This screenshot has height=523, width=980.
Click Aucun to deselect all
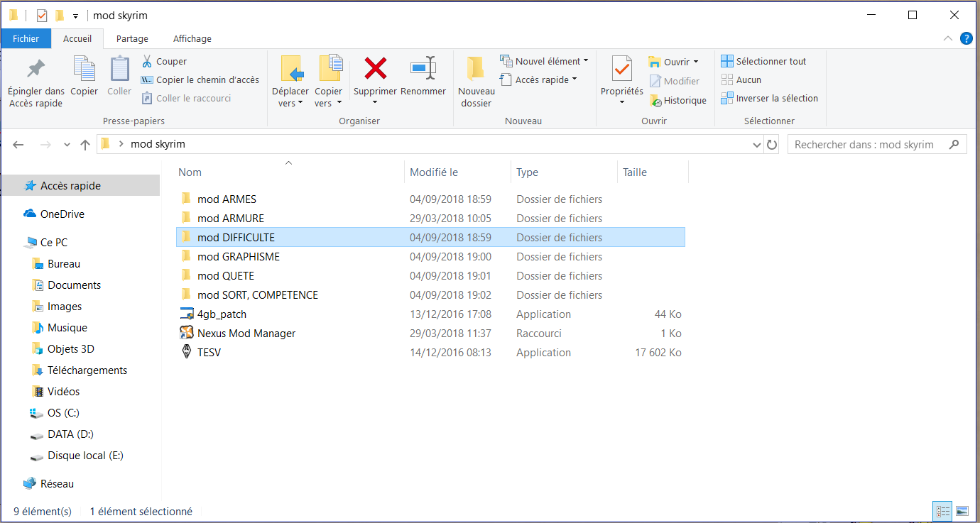741,80
